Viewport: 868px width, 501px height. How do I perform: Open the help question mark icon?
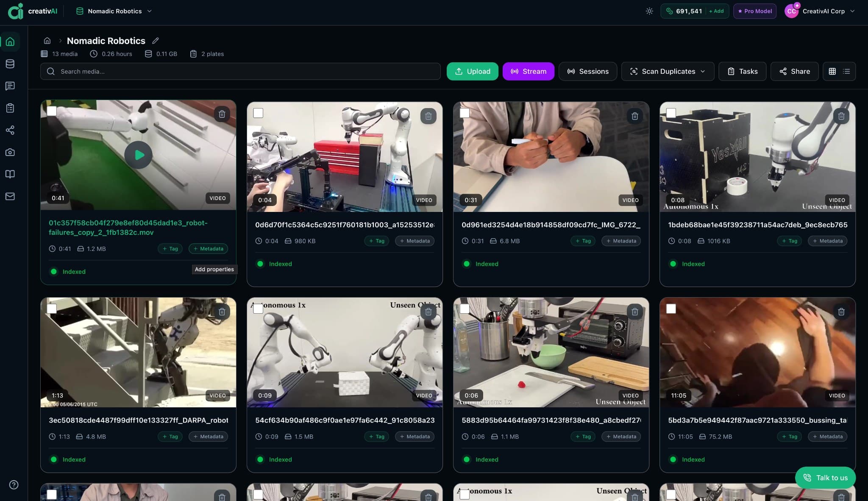click(x=14, y=485)
